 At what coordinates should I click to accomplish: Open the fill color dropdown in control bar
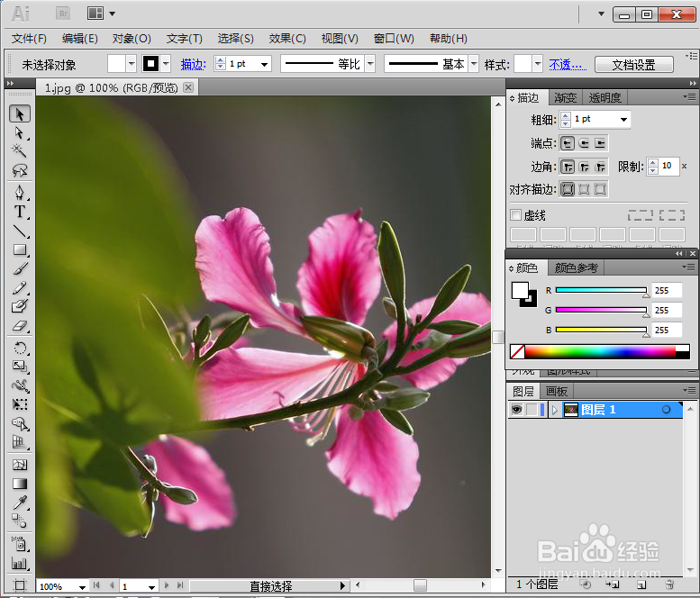(132, 64)
